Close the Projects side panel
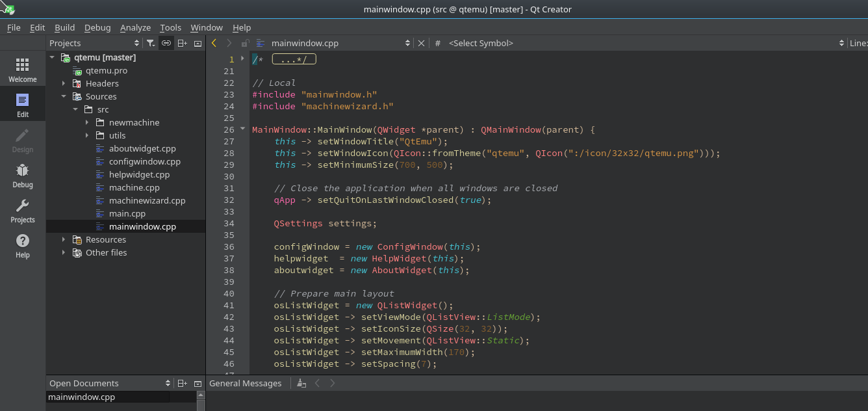Viewport: 868px width, 411px height. (x=198, y=43)
